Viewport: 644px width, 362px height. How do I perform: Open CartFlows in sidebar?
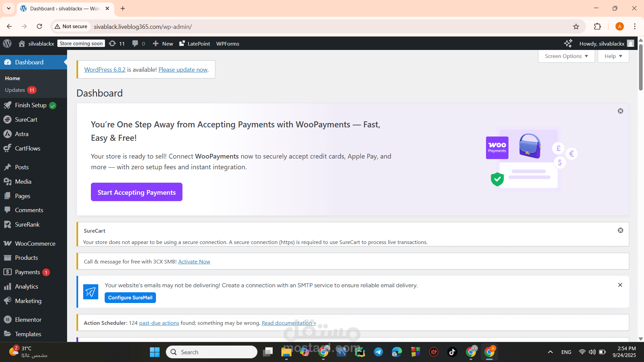[x=34, y=148]
